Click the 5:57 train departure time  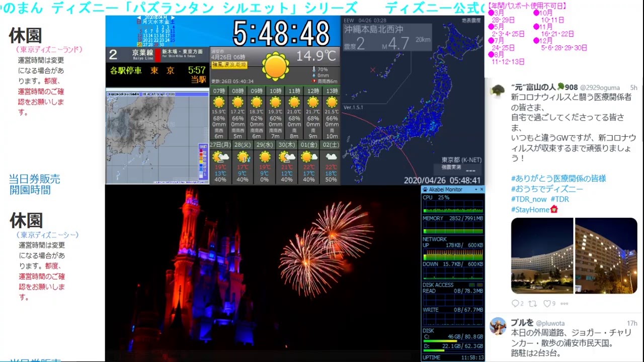pyautogui.click(x=197, y=70)
